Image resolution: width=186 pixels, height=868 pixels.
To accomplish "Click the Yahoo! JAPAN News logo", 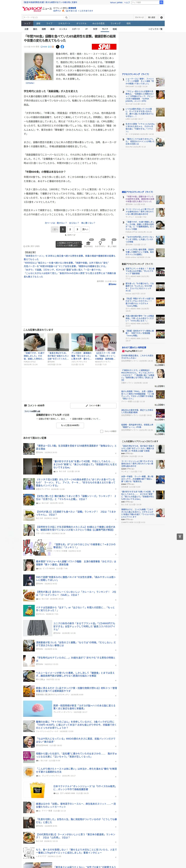I will [x=37, y=9].
